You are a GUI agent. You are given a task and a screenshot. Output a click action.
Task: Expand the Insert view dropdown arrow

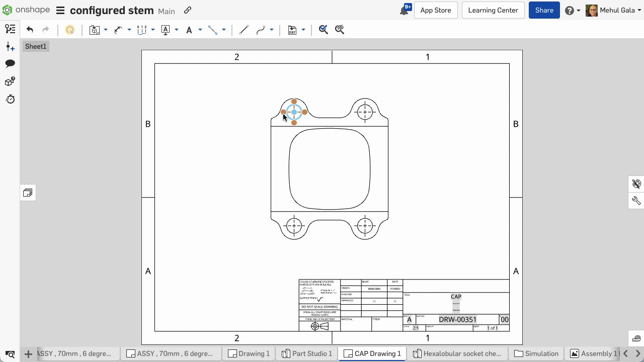click(106, 30)
